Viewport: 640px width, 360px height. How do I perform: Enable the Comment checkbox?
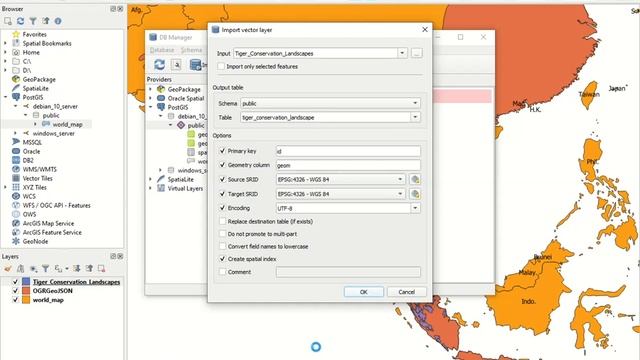[x=222, y=271]
